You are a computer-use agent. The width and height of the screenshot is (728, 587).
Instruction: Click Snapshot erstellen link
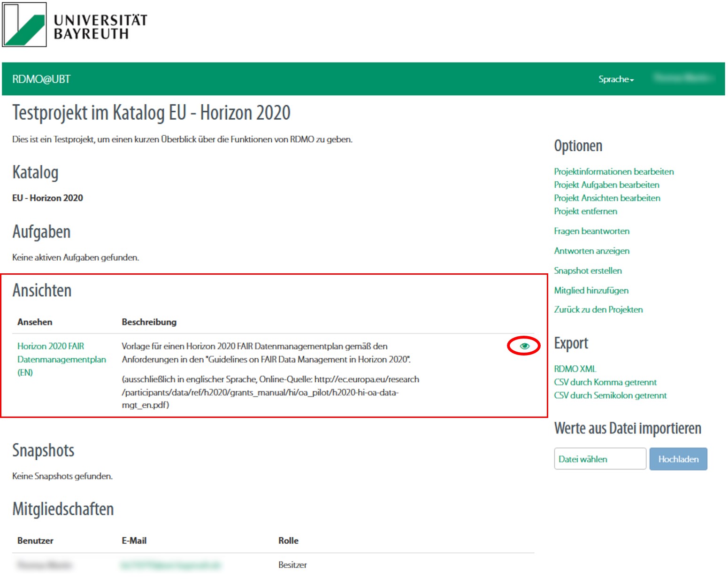(x=588, y=270)
